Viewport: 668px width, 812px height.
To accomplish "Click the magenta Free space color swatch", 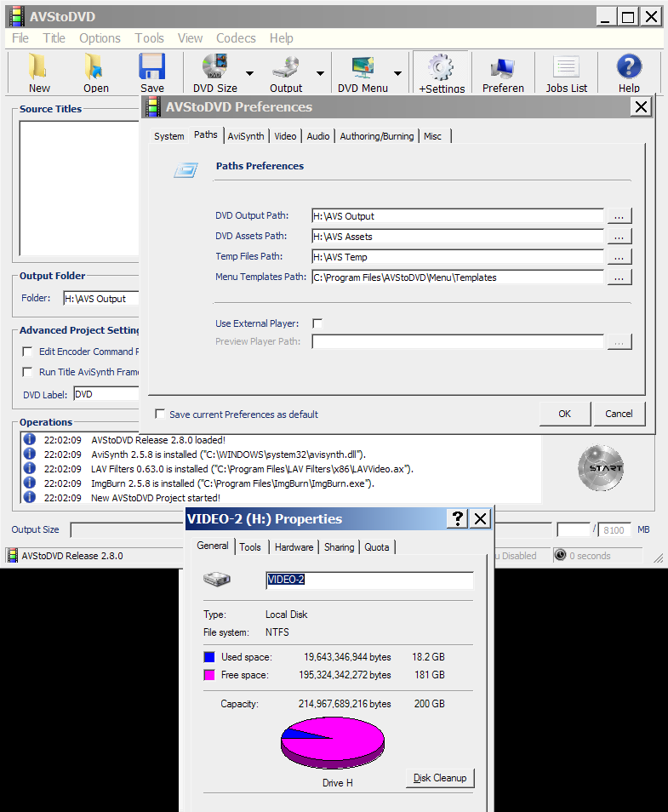I will point(209,675).
